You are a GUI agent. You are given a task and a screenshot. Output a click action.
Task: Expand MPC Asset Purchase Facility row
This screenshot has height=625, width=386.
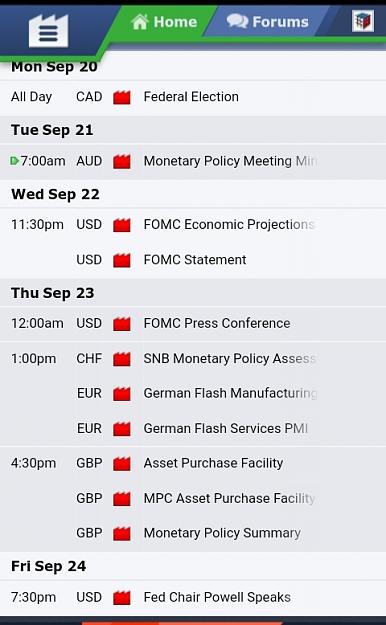pyautogui.click(x=230, y=498)
